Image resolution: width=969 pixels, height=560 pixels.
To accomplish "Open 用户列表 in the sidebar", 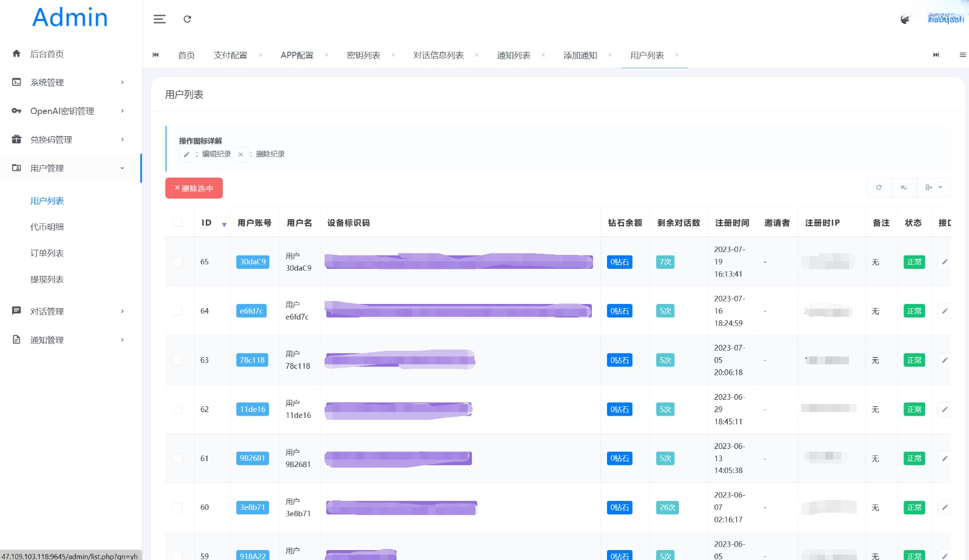I will 47,201.
